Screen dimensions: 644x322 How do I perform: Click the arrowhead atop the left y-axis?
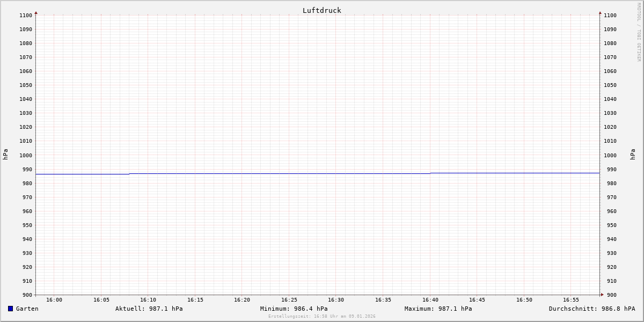point(36,12)
